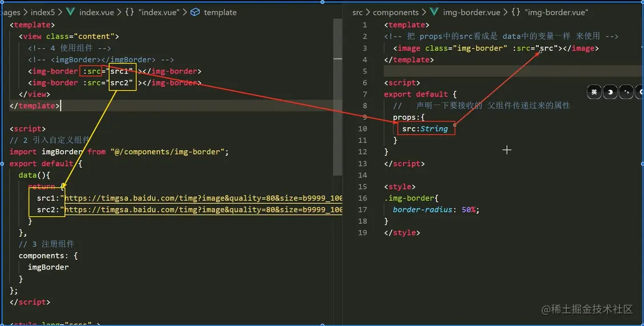Click the commented-out imgBorder tag line
This screenshot has width=644, height=326.
point(100,59)
